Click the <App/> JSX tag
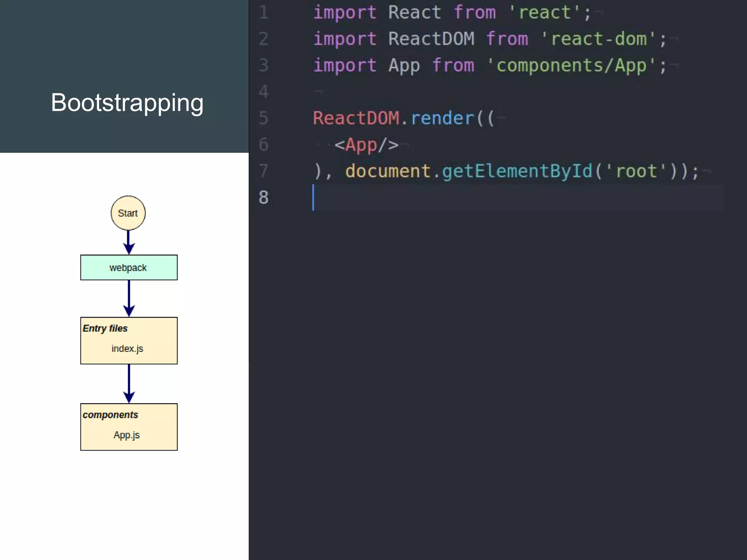Screen dimensions: 747x560 click(366, 145)
